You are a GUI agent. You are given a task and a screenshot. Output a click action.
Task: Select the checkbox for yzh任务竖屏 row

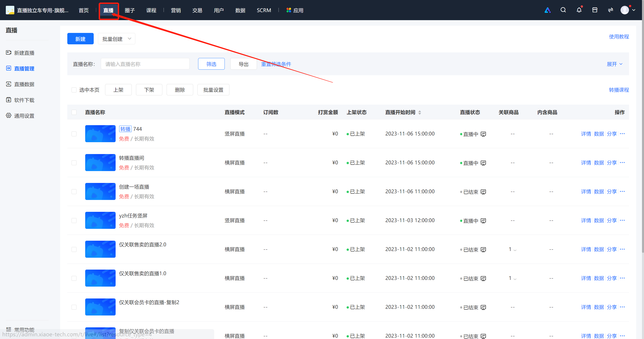pyautogui.click(x=74, y=220)
